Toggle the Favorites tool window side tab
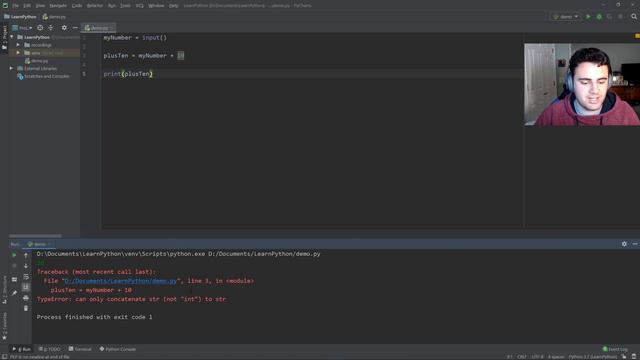The image size is (640, 360). (4, 326)
